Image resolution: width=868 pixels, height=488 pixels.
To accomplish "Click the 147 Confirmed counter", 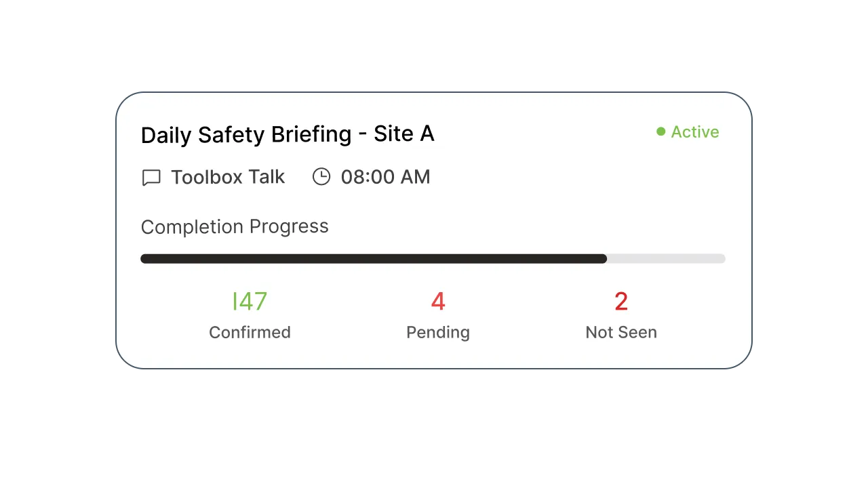I will (x=250, y=301).
